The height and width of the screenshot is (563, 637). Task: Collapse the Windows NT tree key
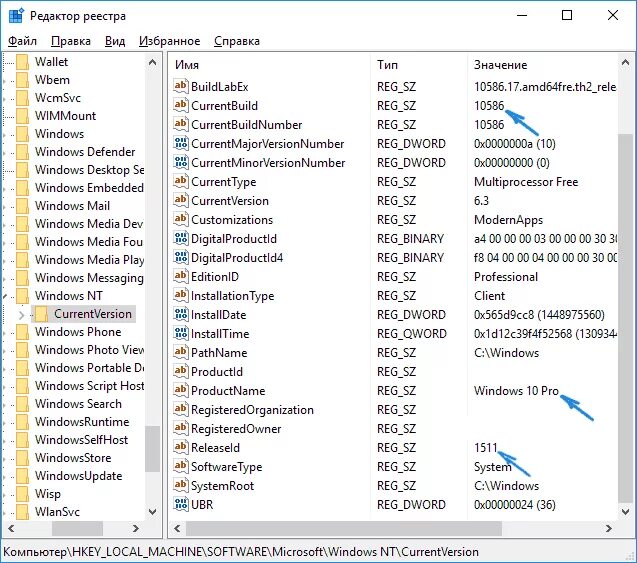pos(5,296)
